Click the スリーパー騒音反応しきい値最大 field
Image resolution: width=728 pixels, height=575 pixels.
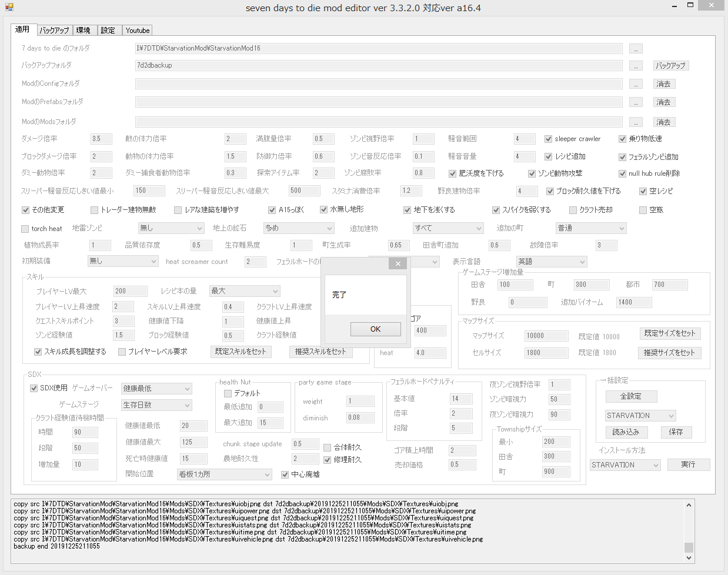(304, 191)
